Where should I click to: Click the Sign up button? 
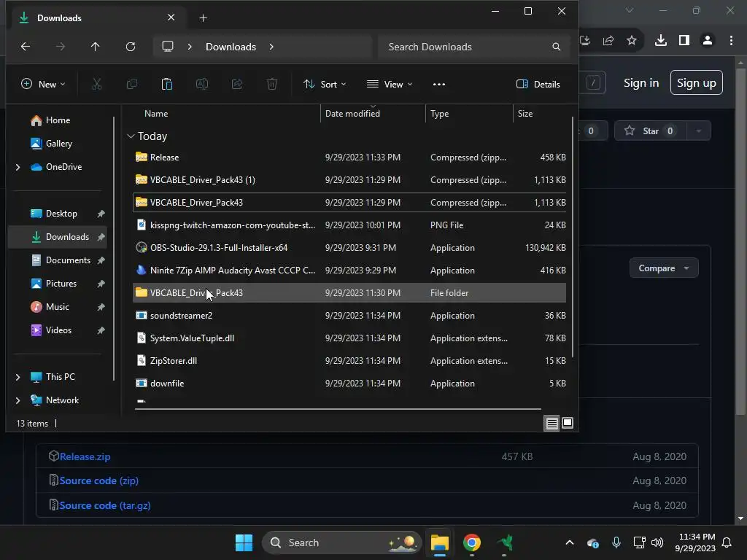(x=697, y=83)
